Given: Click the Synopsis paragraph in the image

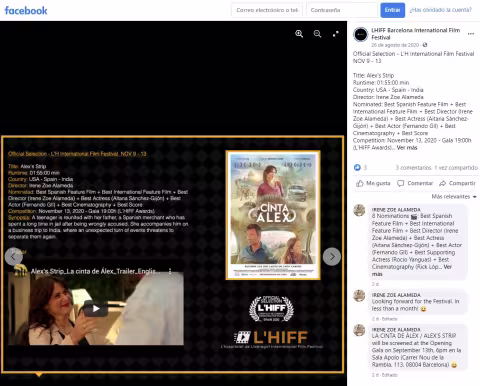Looking at the screenshot, I should coord(98,227).
